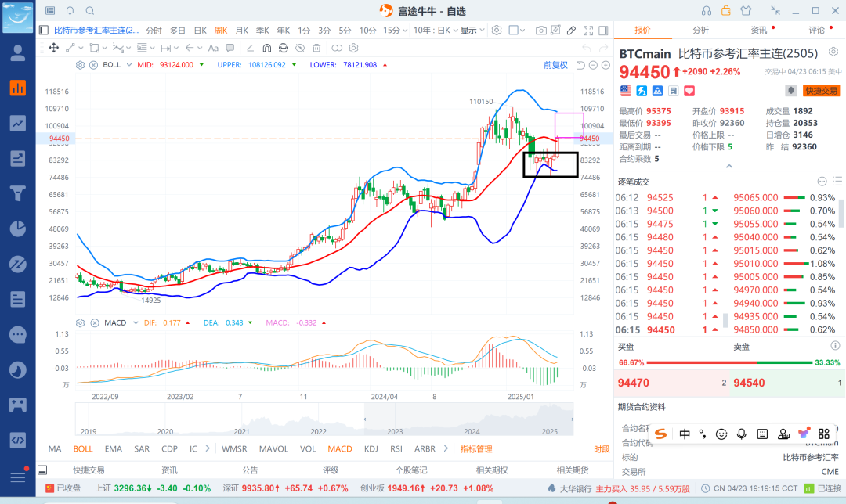
Task: Select the 日K timeframe
Action: [201, 31]
